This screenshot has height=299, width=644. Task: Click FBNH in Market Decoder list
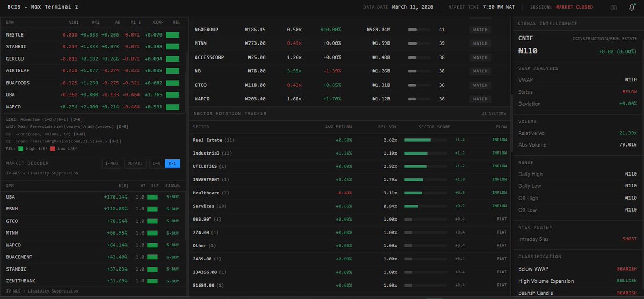point(12,209)
